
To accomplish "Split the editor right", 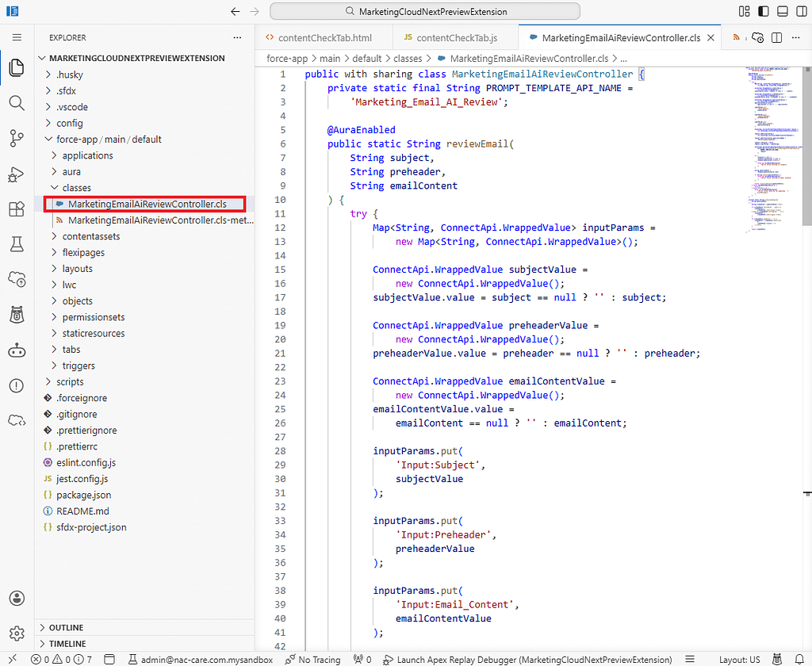I will (x=777, y=38).
